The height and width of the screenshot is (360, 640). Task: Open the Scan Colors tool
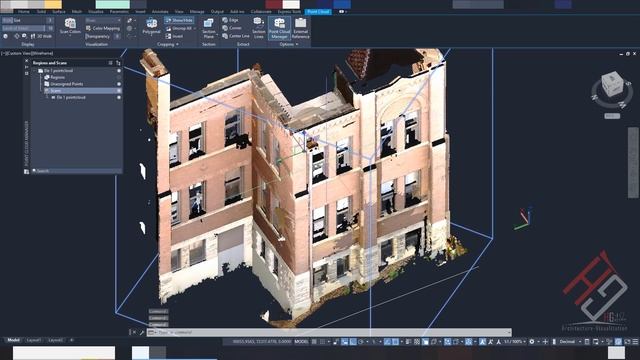point(70,27)
